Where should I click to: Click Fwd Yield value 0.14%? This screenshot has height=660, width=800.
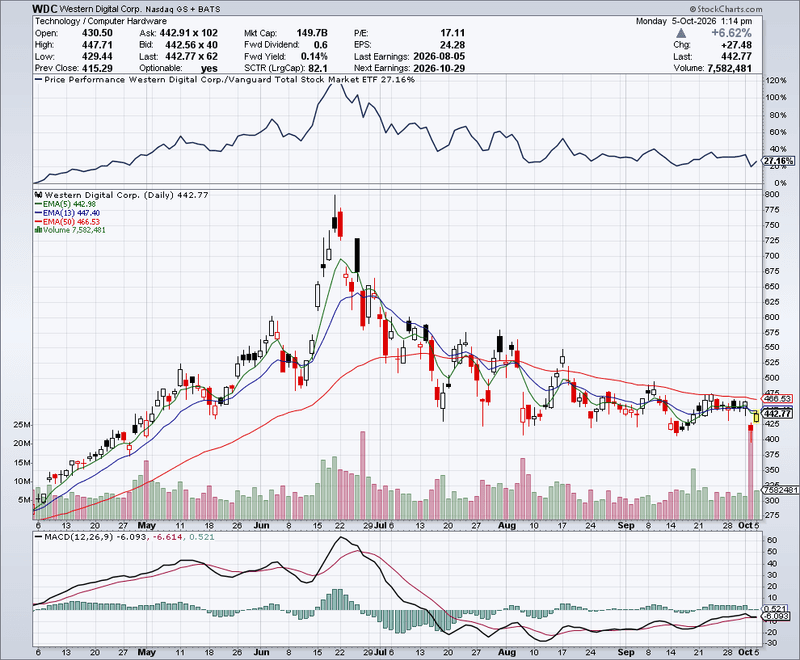[x=314, y=57]
